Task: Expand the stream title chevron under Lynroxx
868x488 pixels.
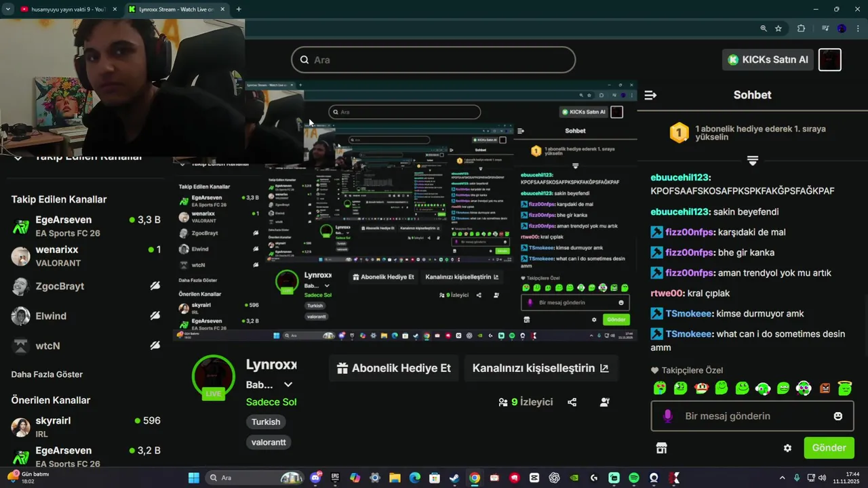Action: point(288,384)
